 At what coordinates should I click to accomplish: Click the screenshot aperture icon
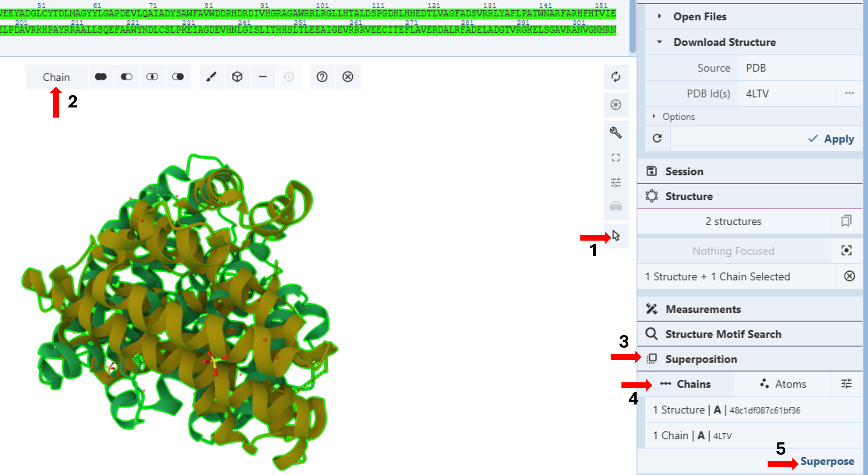coord(616,105)
